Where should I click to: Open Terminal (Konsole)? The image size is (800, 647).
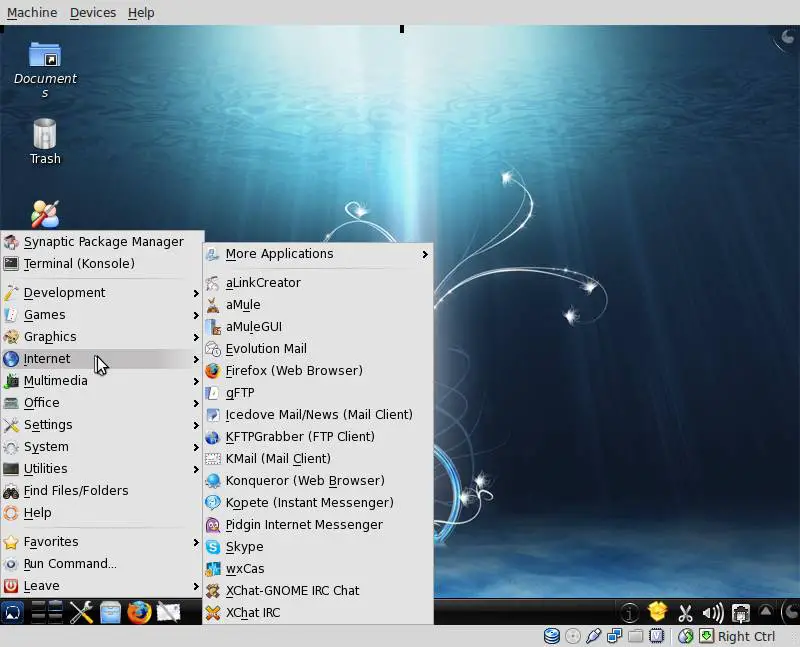(102, 263)
